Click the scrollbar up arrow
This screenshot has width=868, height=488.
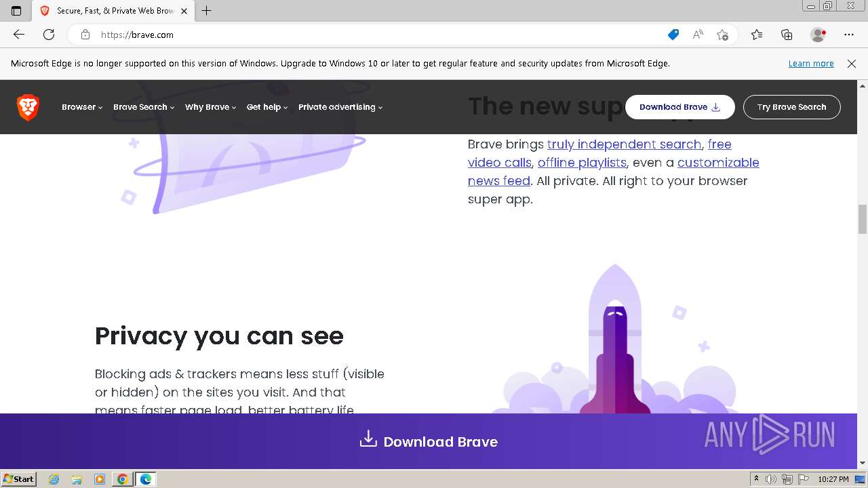point(863,86)
